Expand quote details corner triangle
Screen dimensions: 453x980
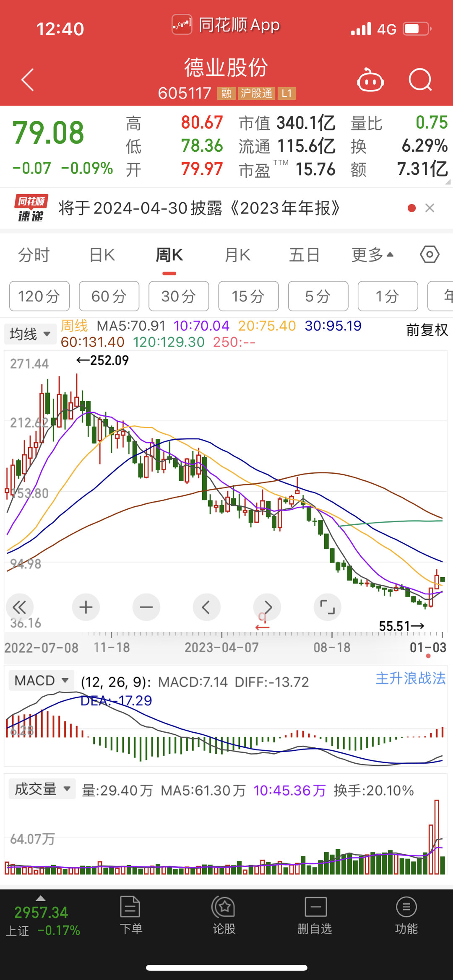[x=448, y=181]
